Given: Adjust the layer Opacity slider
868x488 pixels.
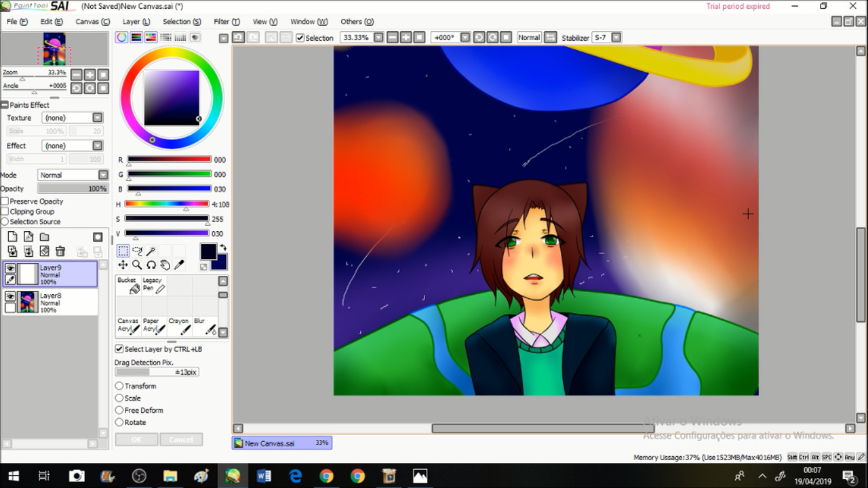Looking at the screenshot, I should pos(73,188).
